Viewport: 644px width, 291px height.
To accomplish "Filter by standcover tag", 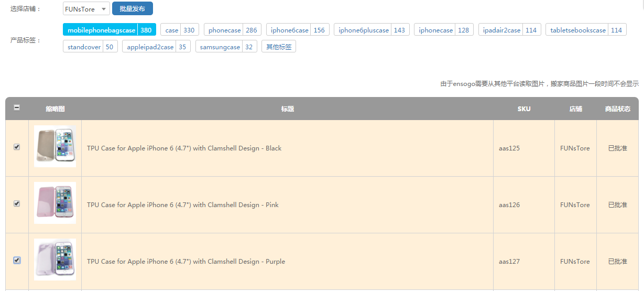I will (90, 47).
